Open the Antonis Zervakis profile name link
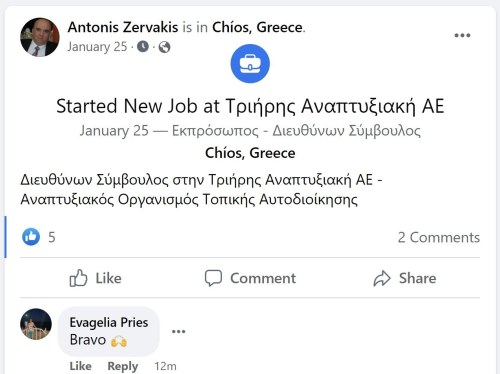Image resolution: width=500 pixels, height=374 pixels. pyautogui.click(x=123, y=27)
